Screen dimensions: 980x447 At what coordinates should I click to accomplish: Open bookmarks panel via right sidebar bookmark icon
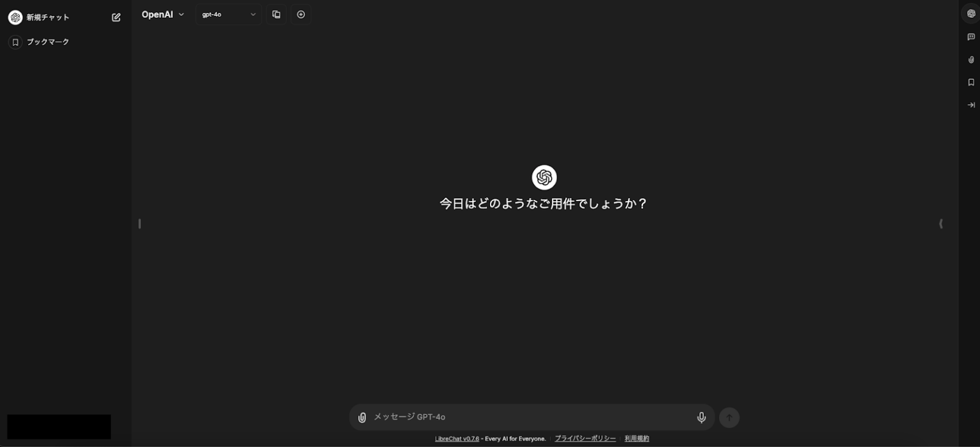click(970, 82)
